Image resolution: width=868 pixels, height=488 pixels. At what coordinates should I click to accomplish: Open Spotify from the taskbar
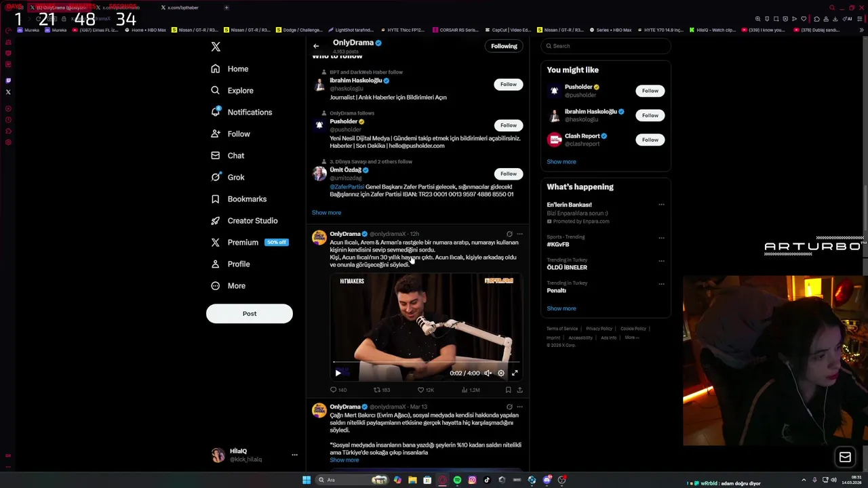(457, 480)
